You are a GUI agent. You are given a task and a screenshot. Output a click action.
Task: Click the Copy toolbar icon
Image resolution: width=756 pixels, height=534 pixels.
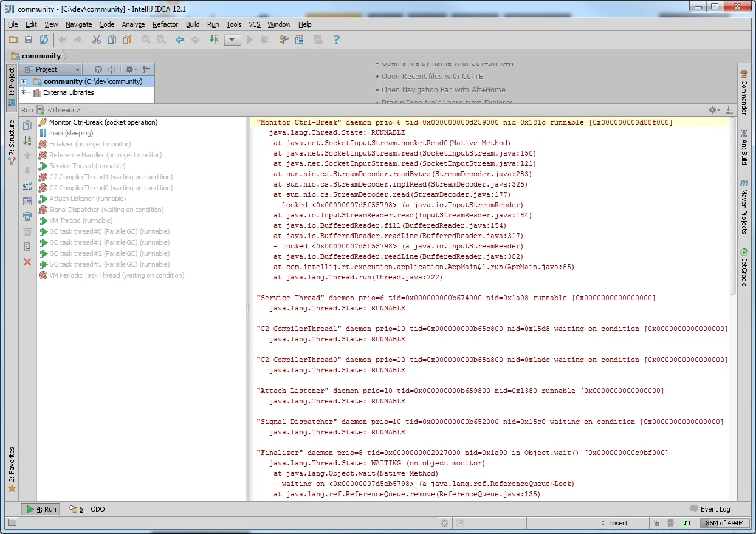112,39
